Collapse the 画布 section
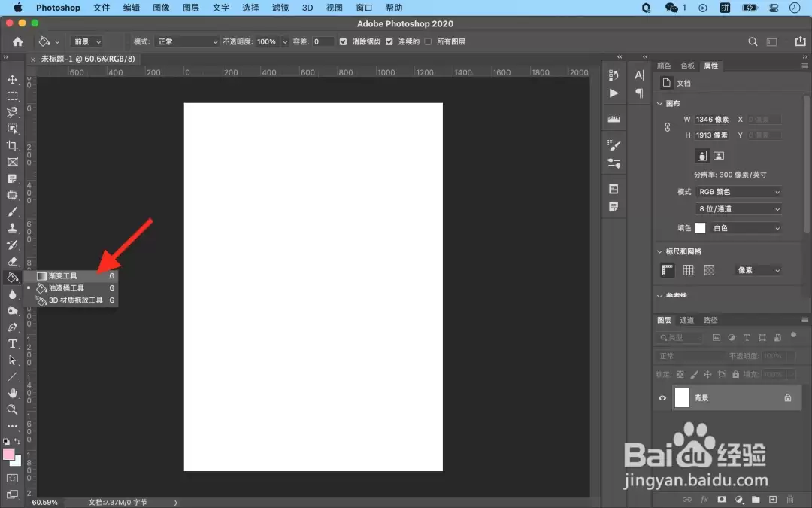This screenshot has height=508, width=812. 660,104
